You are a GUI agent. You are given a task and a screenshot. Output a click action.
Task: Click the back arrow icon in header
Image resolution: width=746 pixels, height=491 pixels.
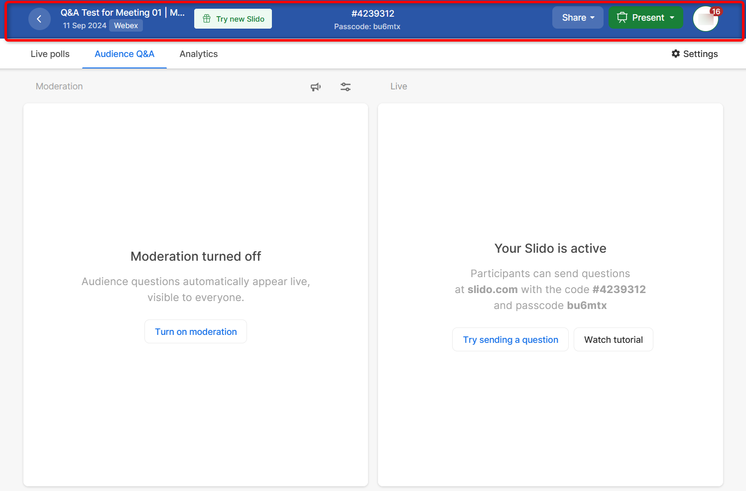click(x=39, y=19)
